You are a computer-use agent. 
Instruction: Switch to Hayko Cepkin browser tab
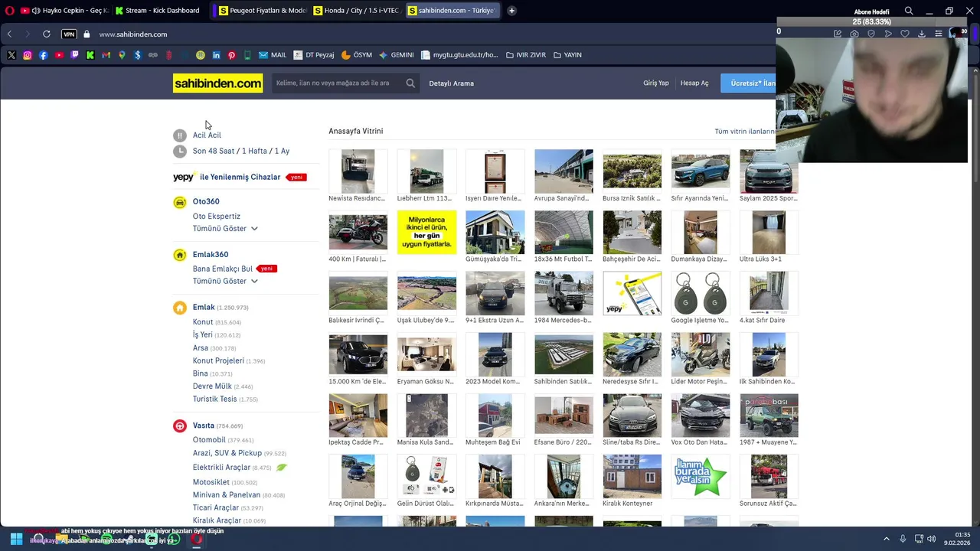tap(64, 11)
